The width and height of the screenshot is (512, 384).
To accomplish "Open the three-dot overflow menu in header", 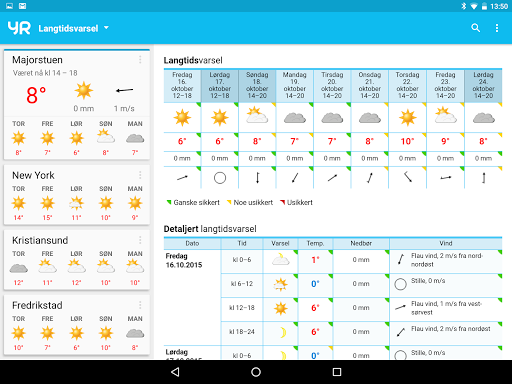I will pyautogui.click(x=497, y=28).
